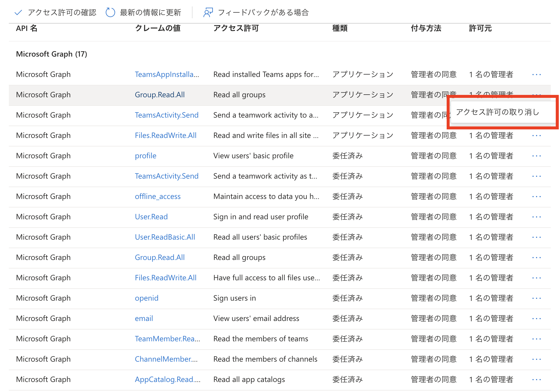Click the 最新の情報に更新 refresh button label
559x392 pixels.
150,12
